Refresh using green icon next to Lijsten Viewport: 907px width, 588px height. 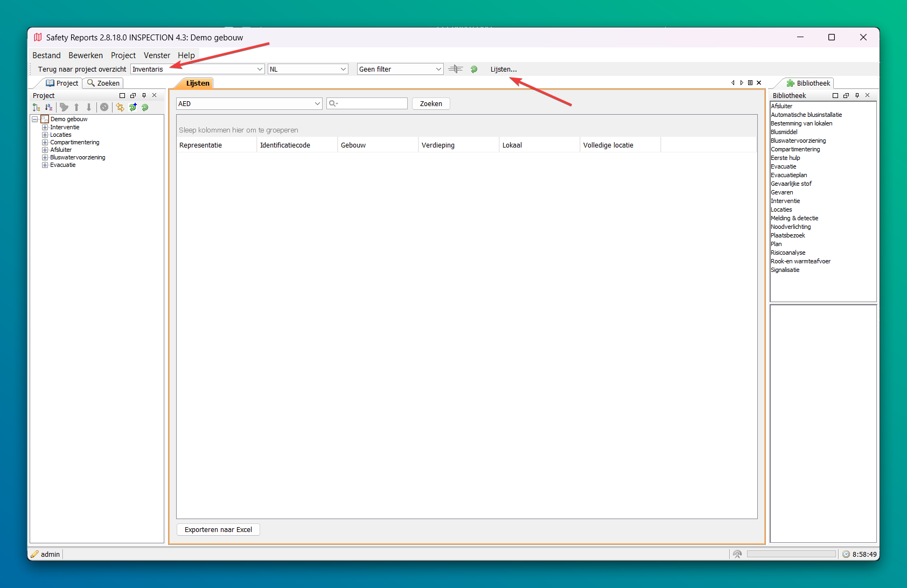click(474, 69)
